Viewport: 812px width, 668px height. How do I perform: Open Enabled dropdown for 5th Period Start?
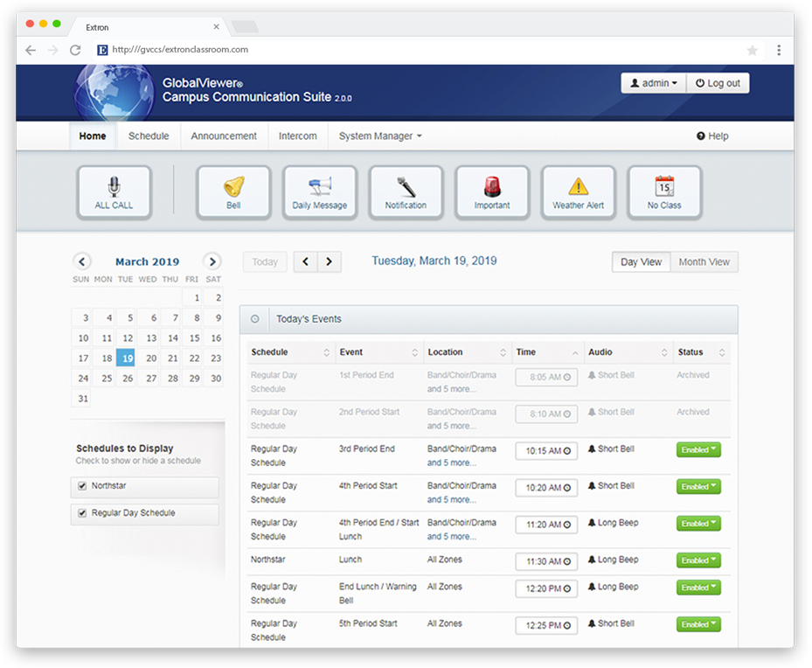click(x=698, y=624)
